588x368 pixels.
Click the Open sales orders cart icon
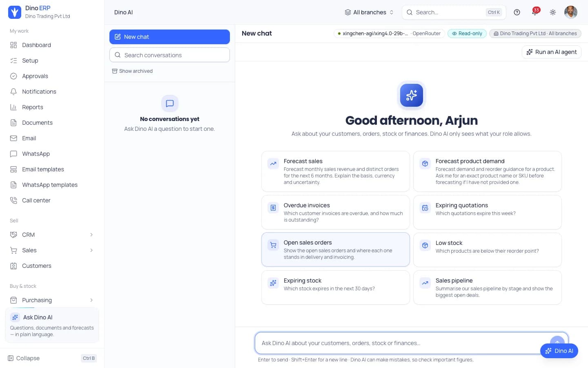coord(273,245)
